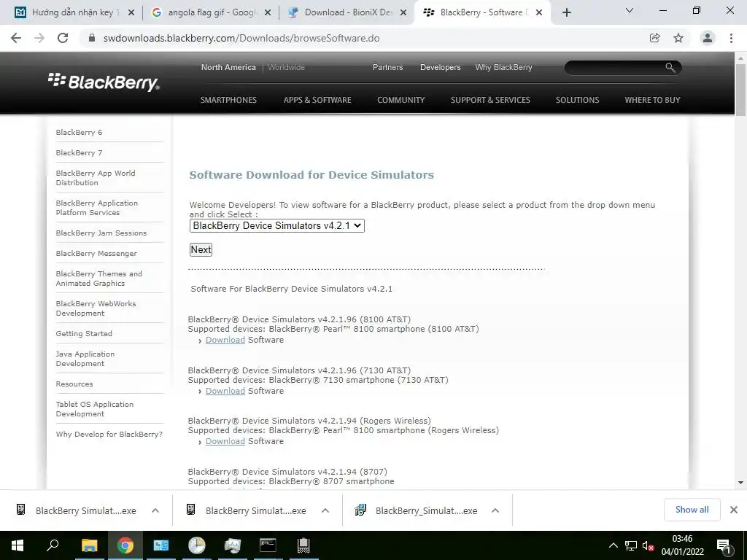Open Chrome's three-dot menu
Image resolution: width=747 pixels, height=560 pixels.
[731, 38]
